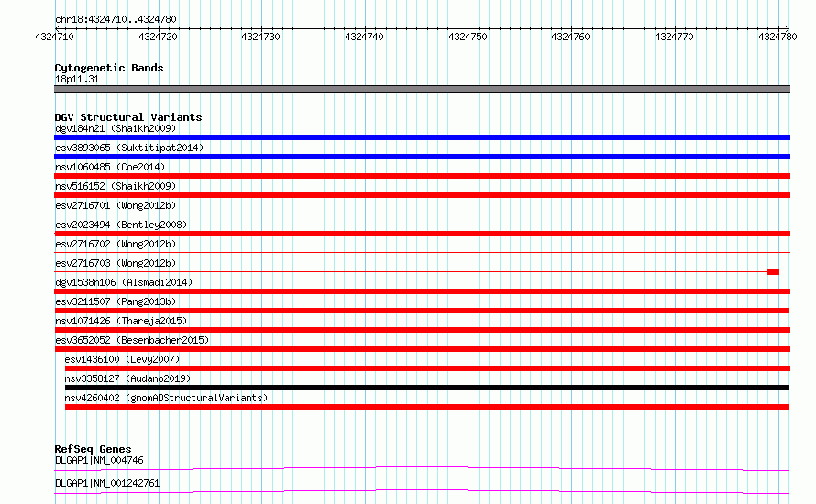Image resolution: width=816 pixels, height=504 pixels.
Task: Click the red bar for nsv4260402
Action: point(426,407)
